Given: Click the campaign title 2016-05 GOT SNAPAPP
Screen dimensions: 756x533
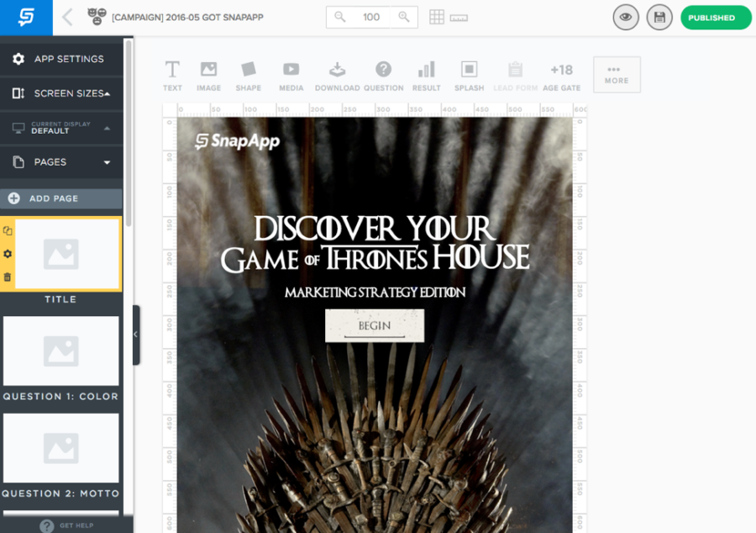Looking at the screenshot, I should 187,18.
